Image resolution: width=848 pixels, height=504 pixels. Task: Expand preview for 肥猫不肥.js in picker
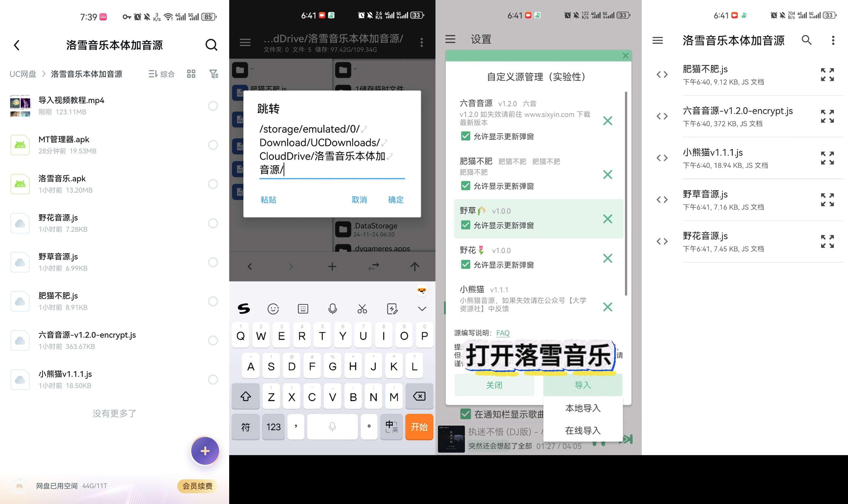[827, 74]
